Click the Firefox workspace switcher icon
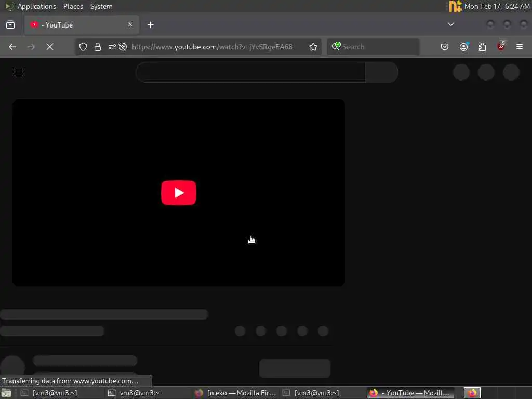This screenshot has height=399, width=532. 472,393
